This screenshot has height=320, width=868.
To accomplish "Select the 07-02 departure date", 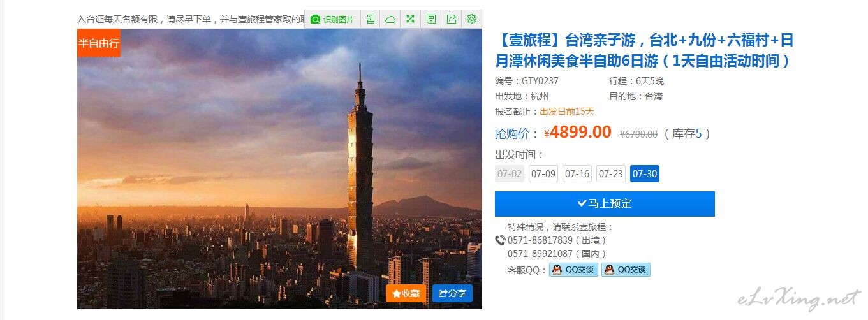I will 510,174.
